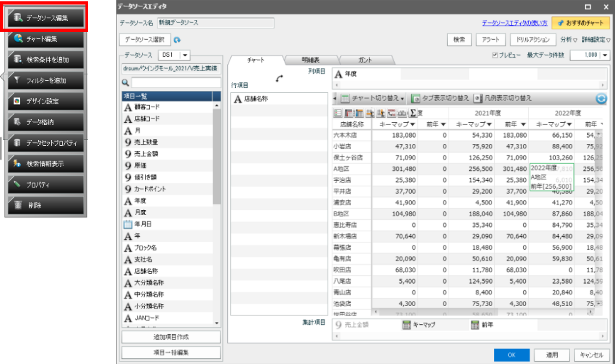Show 検索情報表示 from the sidebar
The height and width of the screenshot is (364, 615).
(x=46, y=164)
